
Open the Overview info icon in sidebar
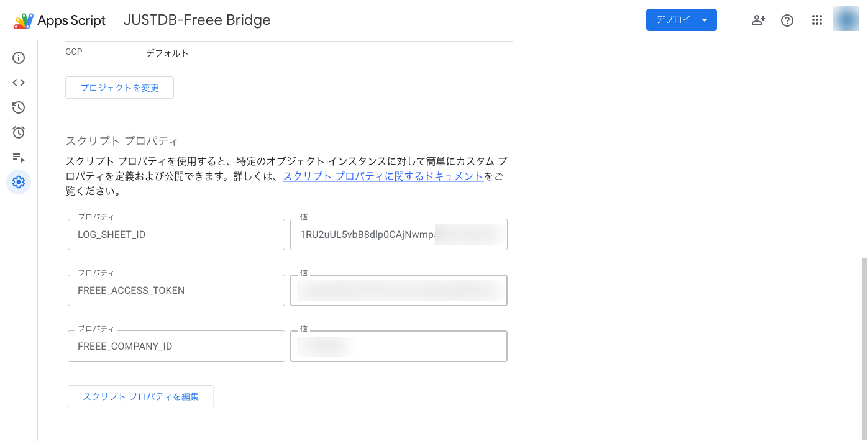pos(19,58)
